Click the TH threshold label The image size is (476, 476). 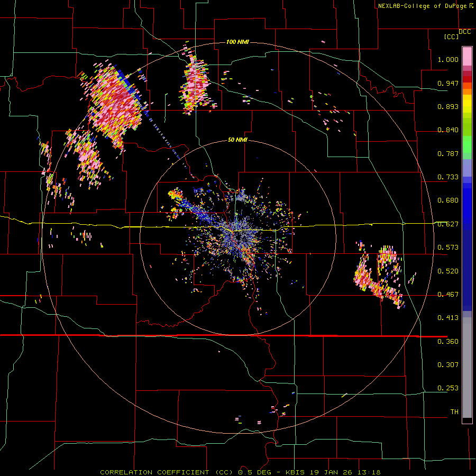click(454, 412)
